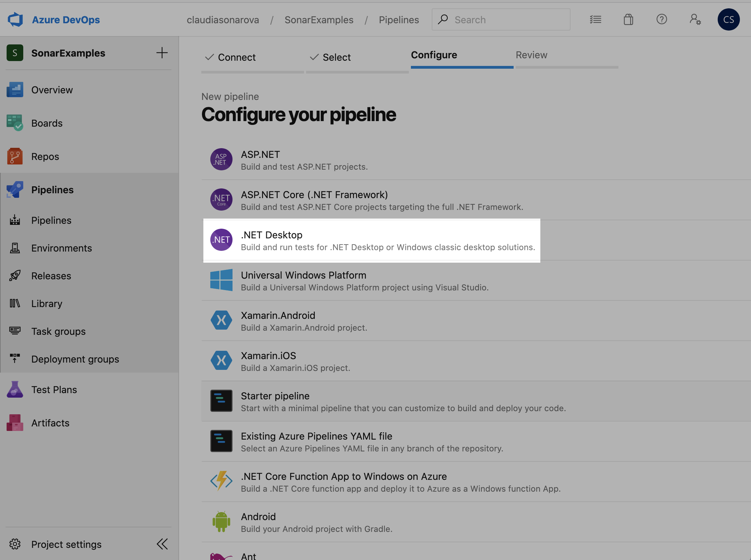Viewport: 751px width, 560px height.
Task: Click the .NET Desktop purple icon
Action: [221, 240]
